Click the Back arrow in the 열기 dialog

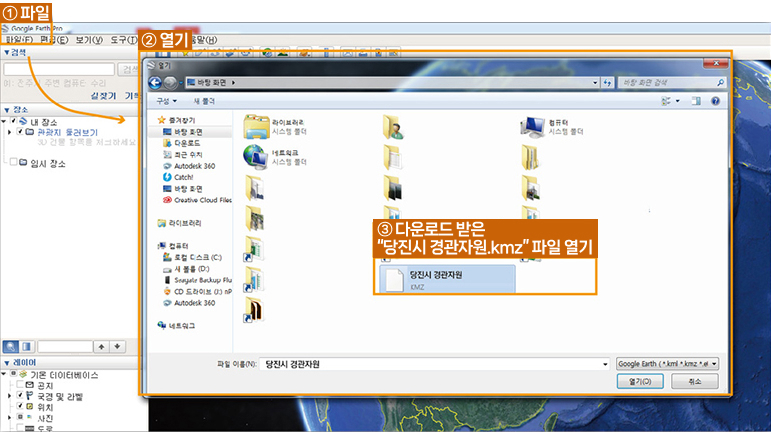(155, 83)
